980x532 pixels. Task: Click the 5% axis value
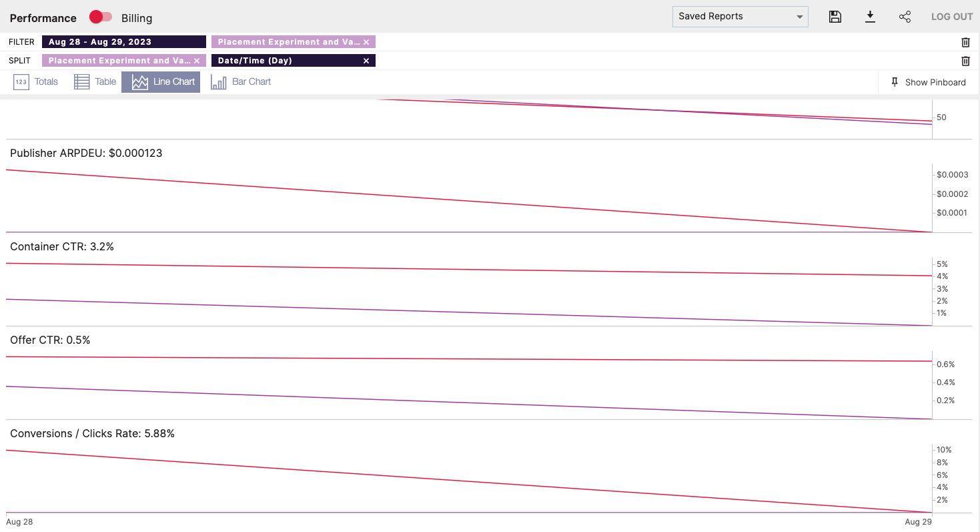point(942,264)
